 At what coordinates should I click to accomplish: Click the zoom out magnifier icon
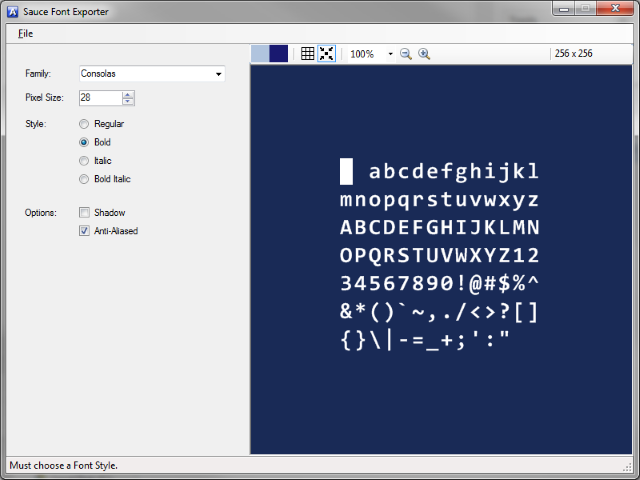pos(406,53)
